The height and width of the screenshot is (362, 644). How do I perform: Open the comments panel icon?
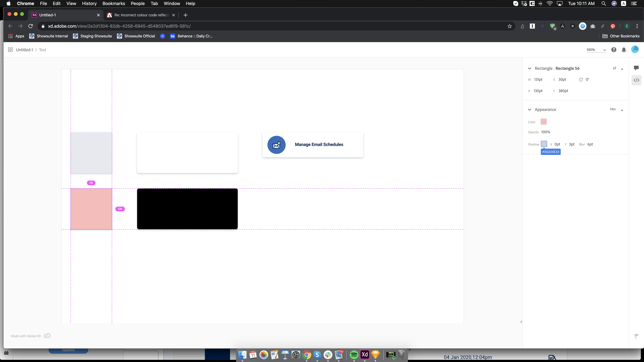click(636, 68)
